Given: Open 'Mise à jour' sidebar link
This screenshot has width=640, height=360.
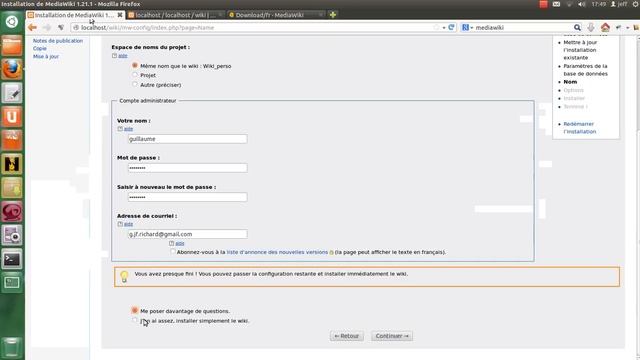Looking at the screenshot, I should click(46, 56).
